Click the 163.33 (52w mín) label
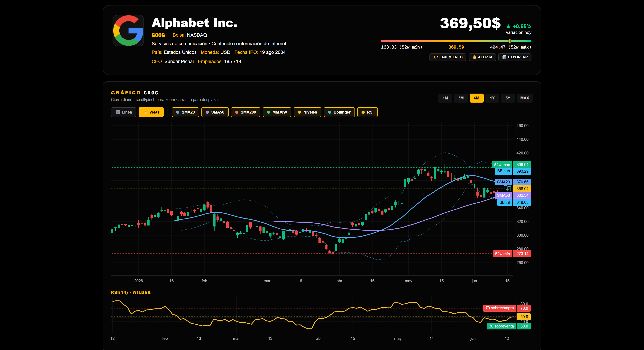Viewport: 644px width, 350px height. [x=401, y=47]
